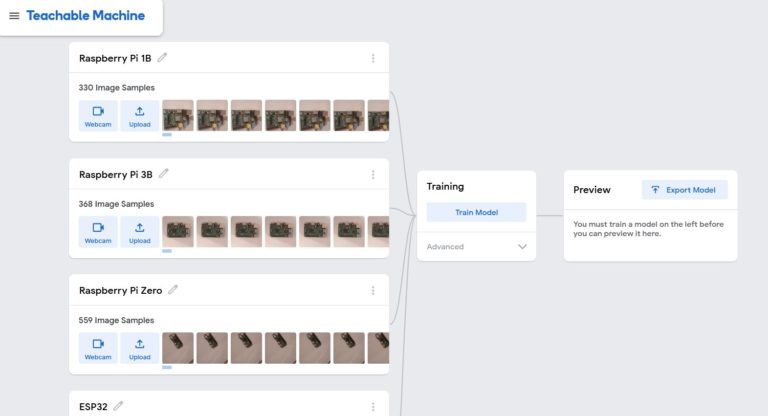Click the Training panel heading
768x416 pixels.
(x=445, y=187)
